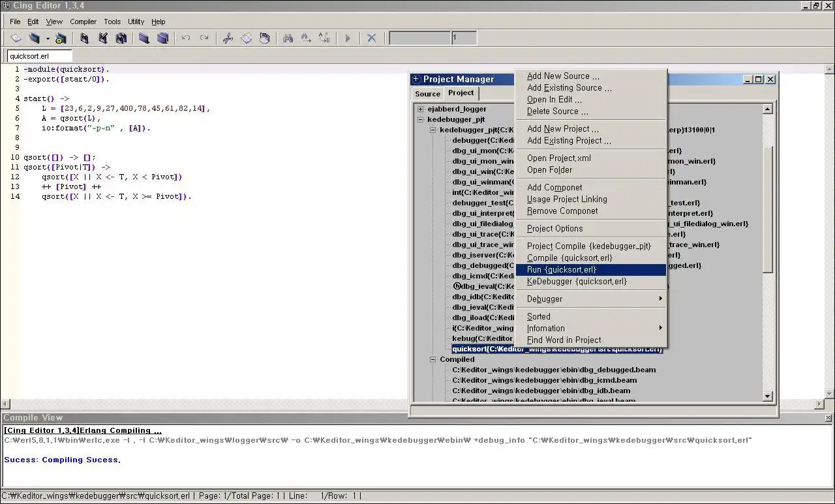Click the play run triangle icon
This screenshot has width=835, height=504.
348,38
